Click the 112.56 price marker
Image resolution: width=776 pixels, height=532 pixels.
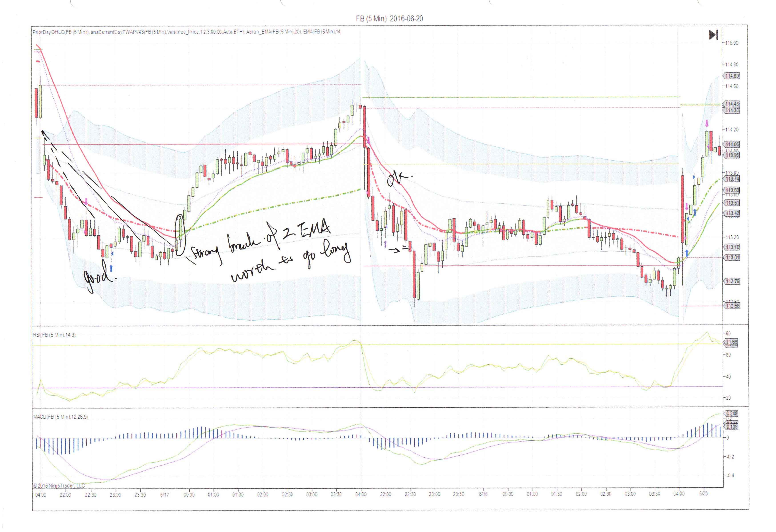732,306
